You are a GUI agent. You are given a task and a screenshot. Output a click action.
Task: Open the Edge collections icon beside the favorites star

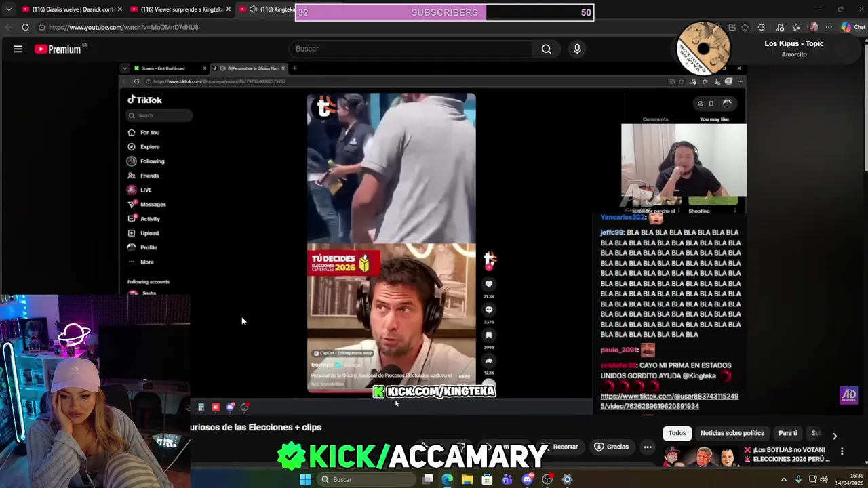pos(732,27)
